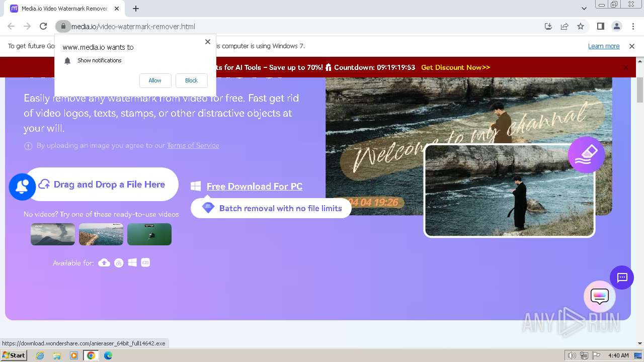Screen dimensions: 644x362
Task: Open Windows Media Player from the taskbar
Action: coord(74,355)
